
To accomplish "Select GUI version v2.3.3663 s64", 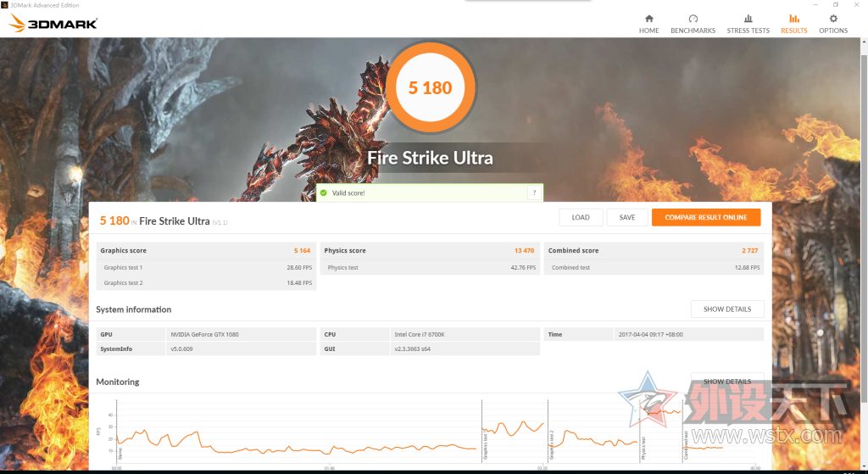I will click(x=413, y=349).
